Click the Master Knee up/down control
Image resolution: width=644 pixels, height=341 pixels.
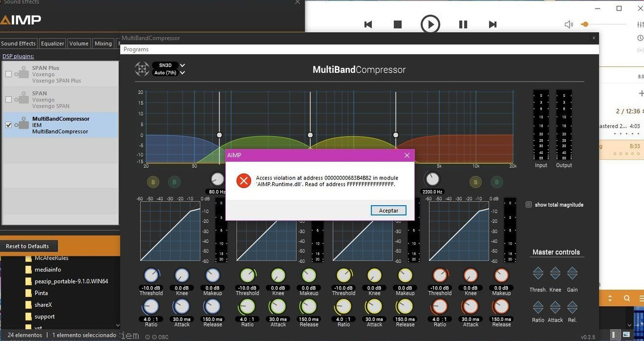coord(555,273)
